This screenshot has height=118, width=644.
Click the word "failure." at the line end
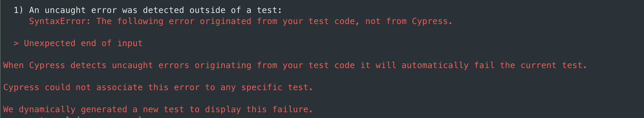point(293,110)
